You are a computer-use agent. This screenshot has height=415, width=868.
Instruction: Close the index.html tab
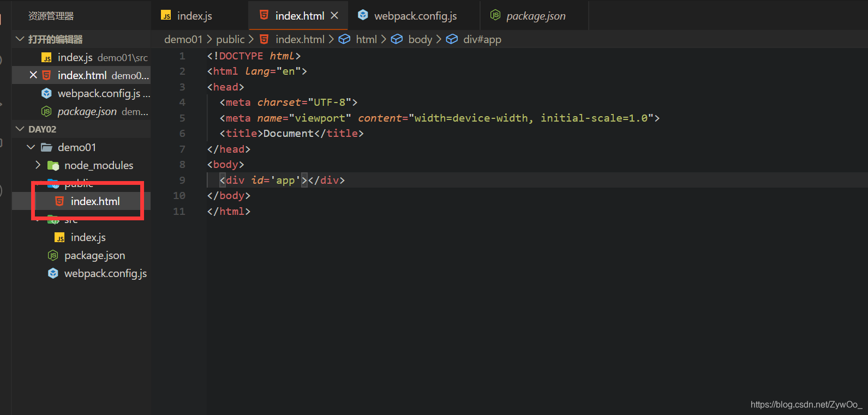334,16
